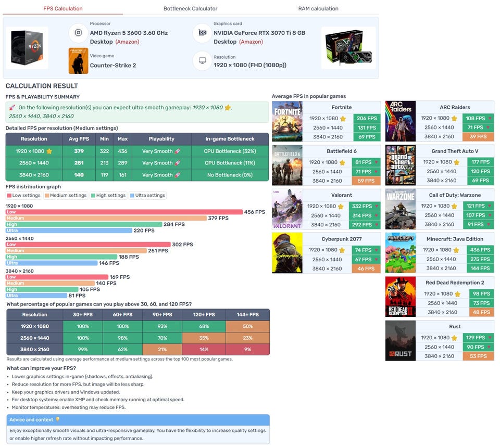500x448 pixels.
Task: Click the Minecraft 436 FPS value
Action: coord(480,250)
